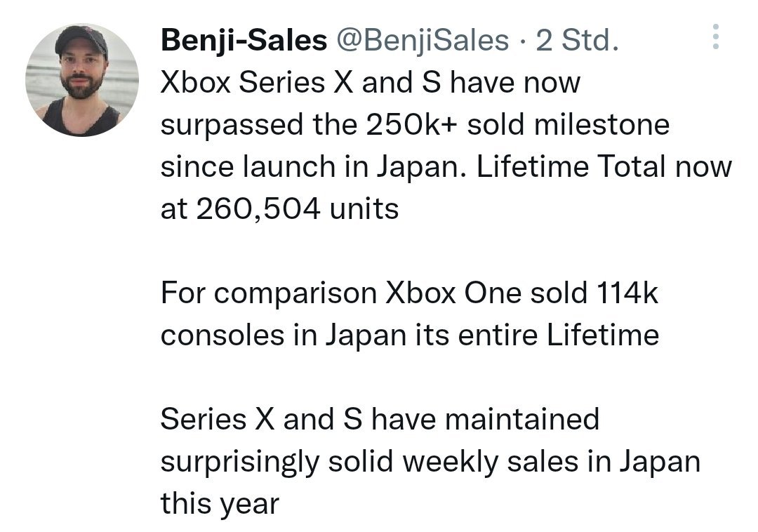Click the word 'surpassed' in the tweet
Image resolution: width=758 pixels, height=532 pixels.
pyautogui.click(x=232, y=126)
